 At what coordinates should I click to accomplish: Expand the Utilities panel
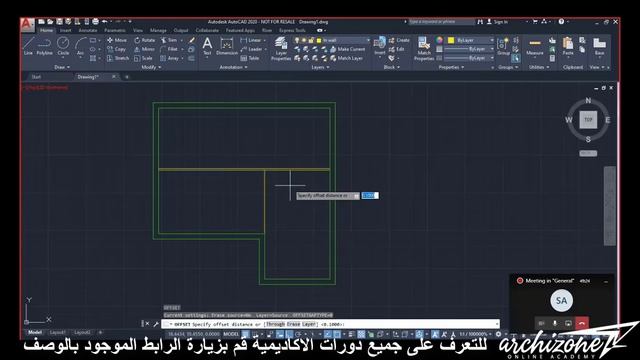(539, 67)
